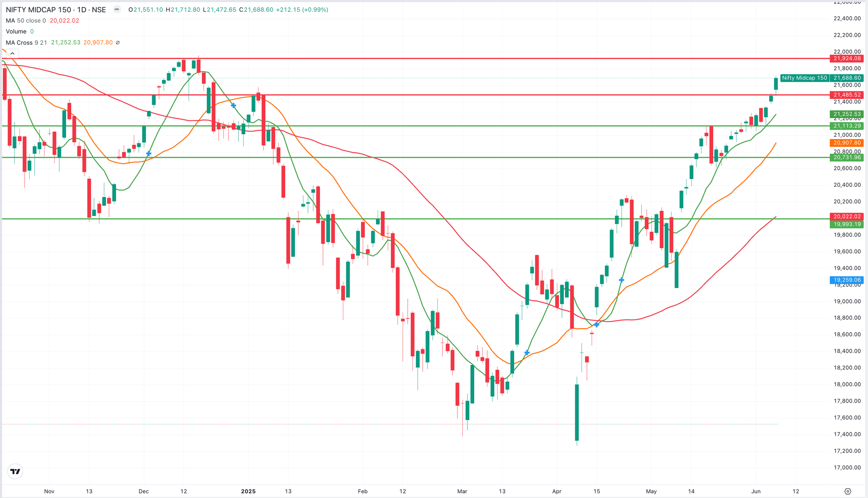Click the MA Cross cross marker in late April

point(621,280)
